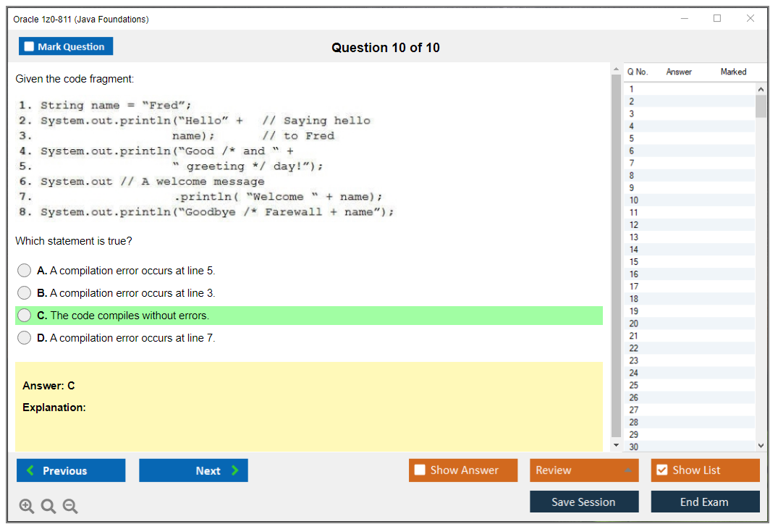Click the Show Answer checkbox icon
This screenshot has height=532, width=778.
click(420, 470)
